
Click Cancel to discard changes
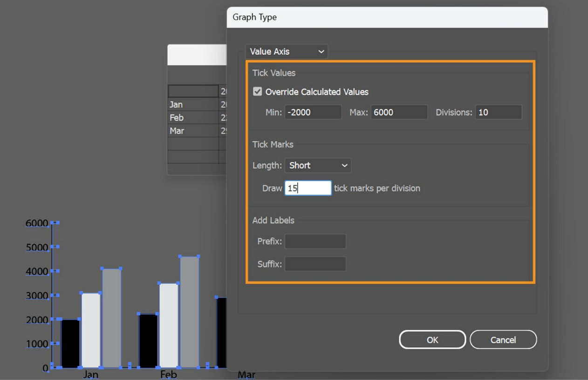pos(503,339)
